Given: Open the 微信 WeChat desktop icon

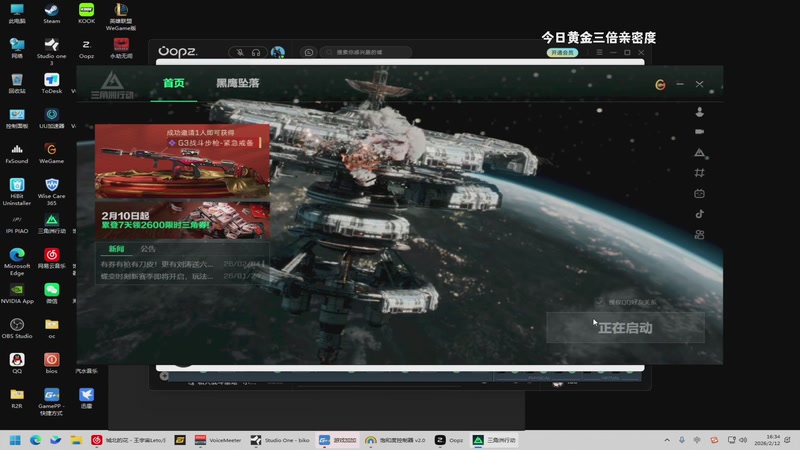Looking at the screenshot, I should coord(52,293).
